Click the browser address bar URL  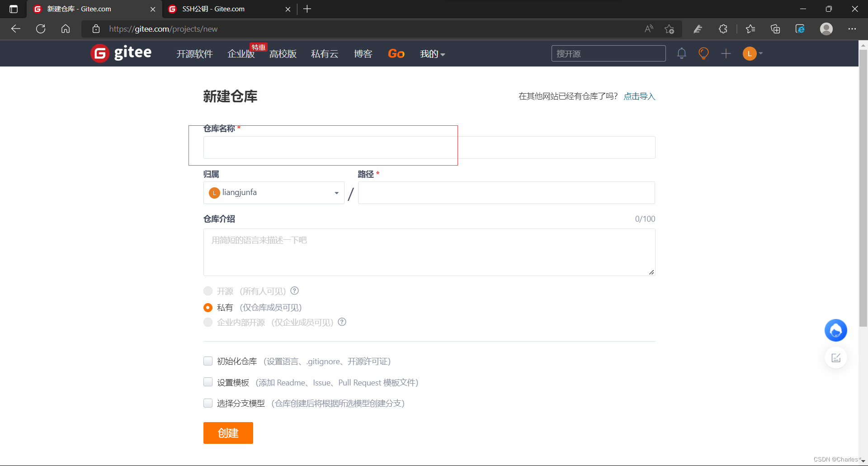pos(163,29)
